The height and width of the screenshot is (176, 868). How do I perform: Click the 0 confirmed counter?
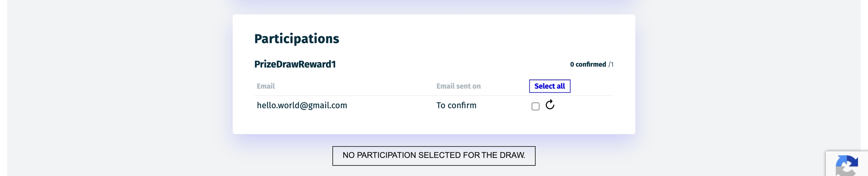pos(588,64)
